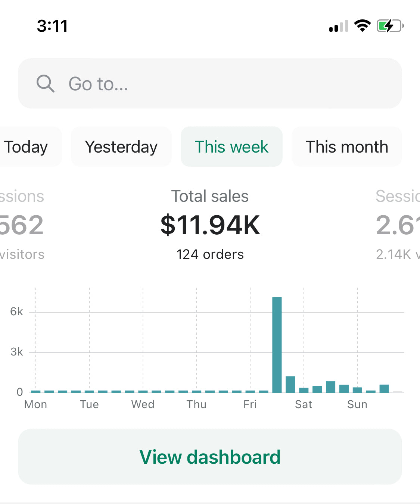Switch to This month tab
This screenshot has height=504, width=420.
pyautogui.click(x=347, y=147)
